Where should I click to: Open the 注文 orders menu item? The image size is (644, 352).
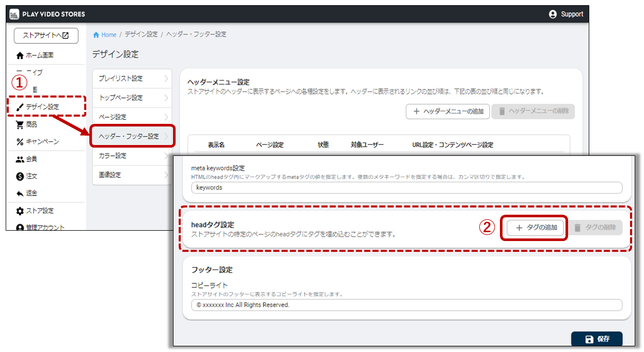32,176
